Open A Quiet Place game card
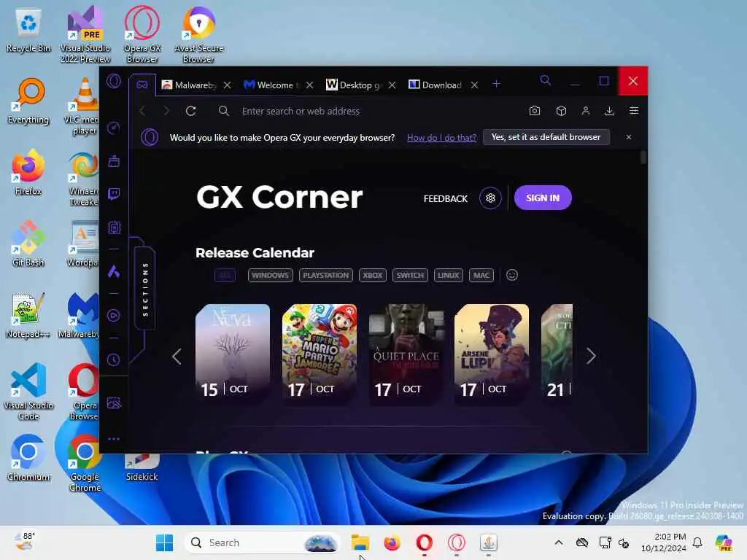The width and height of the screenshot is (747, 560). [406, 355]
